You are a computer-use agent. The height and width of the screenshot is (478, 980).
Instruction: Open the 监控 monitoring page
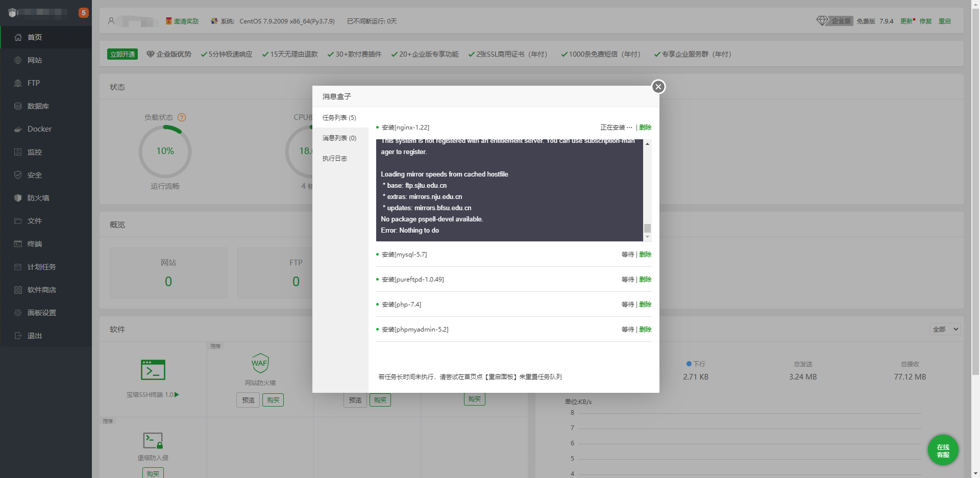pos(35,152)
